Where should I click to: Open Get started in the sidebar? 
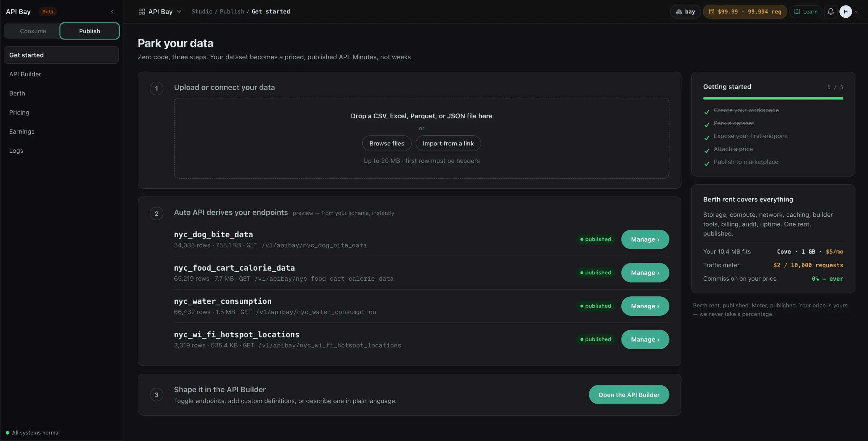pos(61,55)
